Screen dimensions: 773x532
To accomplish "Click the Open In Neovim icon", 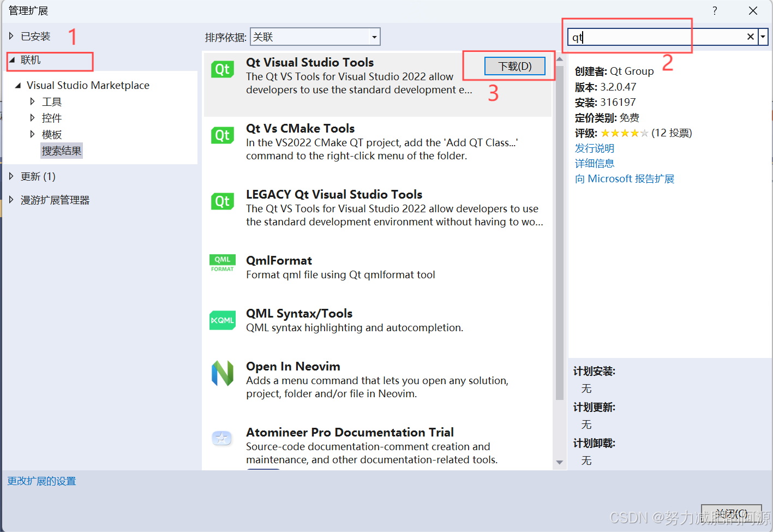I will click(x=223, y=373).
